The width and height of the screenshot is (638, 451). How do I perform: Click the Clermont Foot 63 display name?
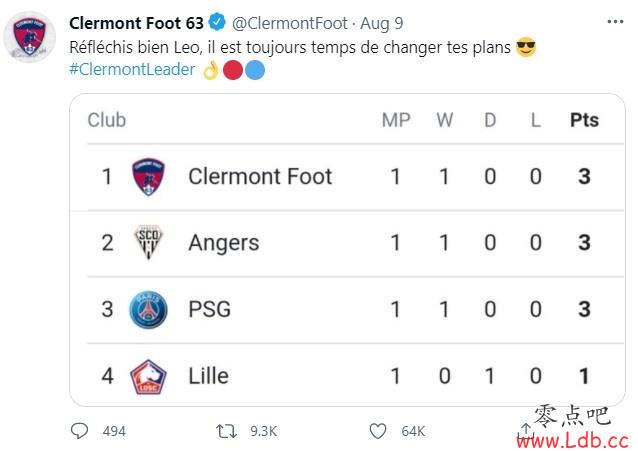[136, 23]
